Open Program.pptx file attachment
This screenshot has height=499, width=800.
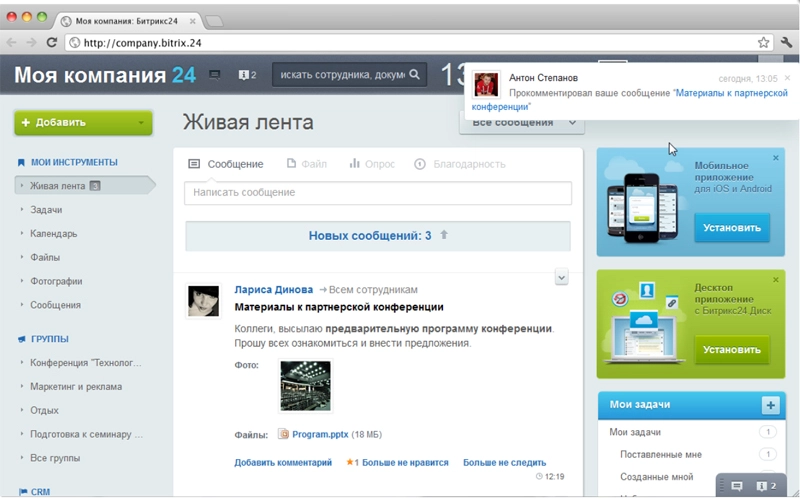pyautogui.click(x=320, y=435)
